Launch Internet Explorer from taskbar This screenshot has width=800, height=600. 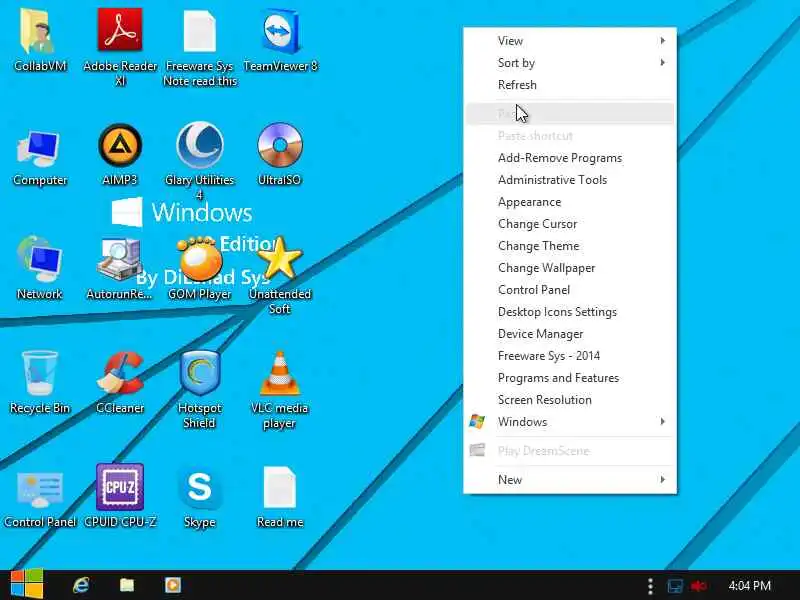tap(81, 585)
